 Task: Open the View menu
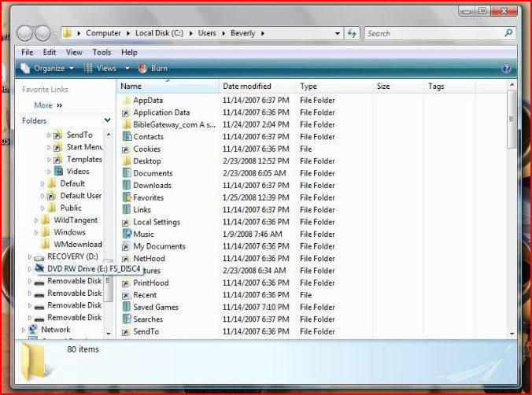[x=74, y=52]
